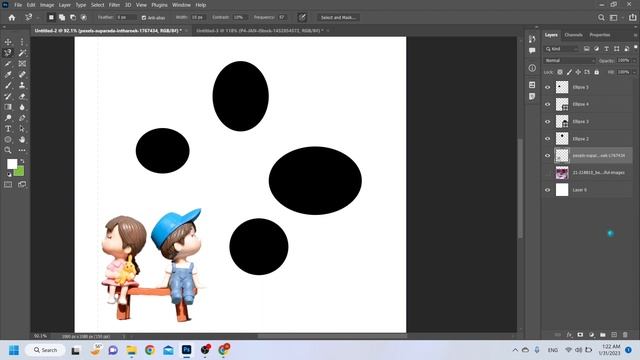Select the Magnetic Lasso tool in toolbar
The width and height of the screenshot is (640, 360).
8,53
